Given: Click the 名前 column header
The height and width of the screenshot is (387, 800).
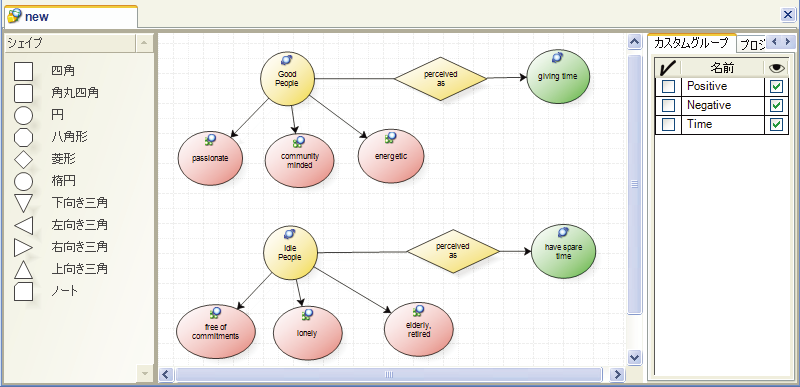Looking at the screenshot, I should point(722,68).
